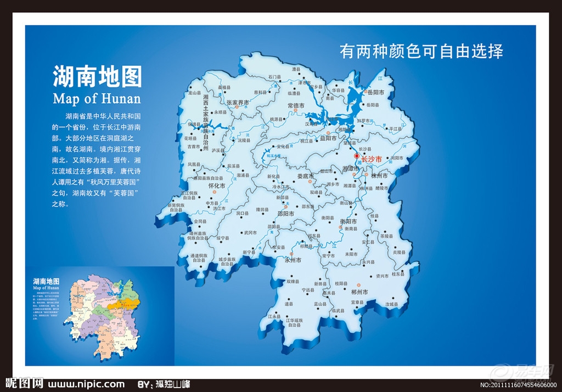
Task: Select the 辰溪县 county label
Action: click(233, 166)
